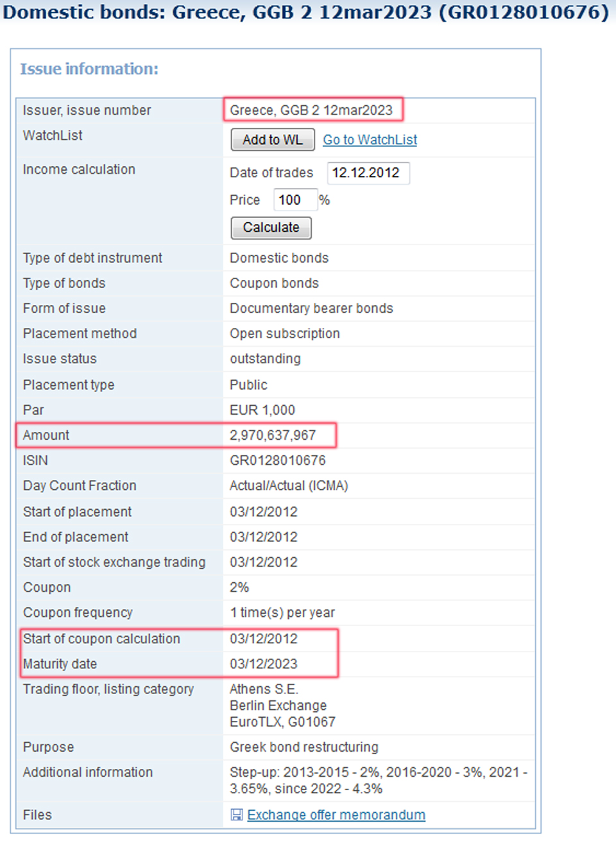Hit the Calculate button
Screen dimensions: 616x848
pos(271,228)
